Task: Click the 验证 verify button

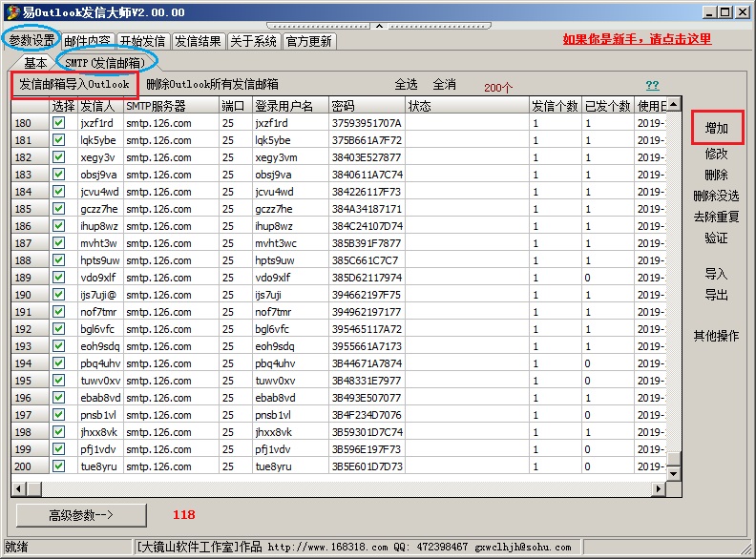Action: click(x=716, y=238)
